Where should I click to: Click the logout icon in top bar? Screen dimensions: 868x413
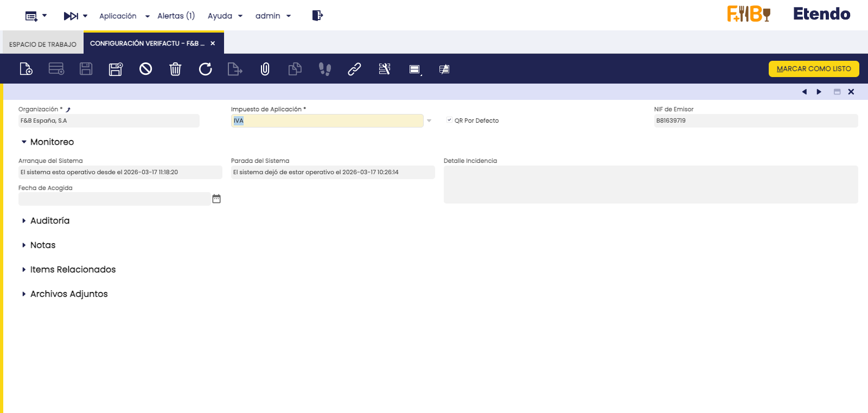pyautogui.click(x=317, y=16)
